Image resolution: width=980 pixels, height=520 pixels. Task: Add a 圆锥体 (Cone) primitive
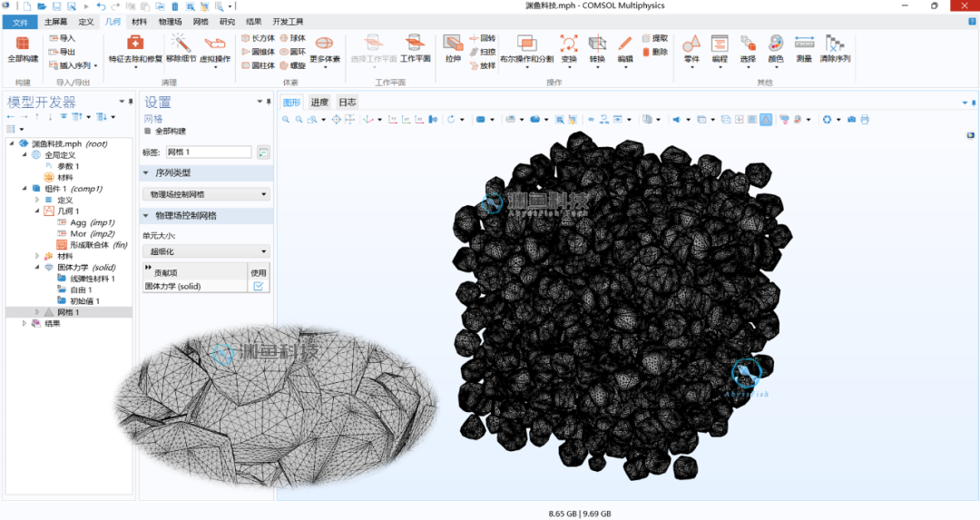[x=258, y=52]
